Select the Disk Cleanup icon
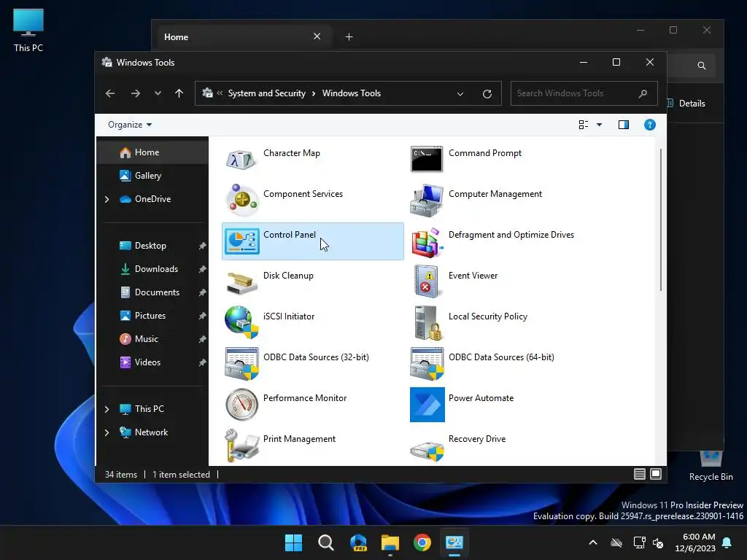Image resolution: width=747 pixels, height=560 pixels. click(241, 282)
